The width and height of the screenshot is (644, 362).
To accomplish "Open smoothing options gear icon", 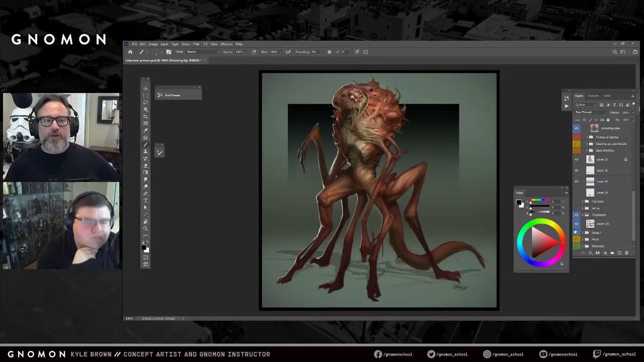I will pyautogui.click(x=329, y=52).
